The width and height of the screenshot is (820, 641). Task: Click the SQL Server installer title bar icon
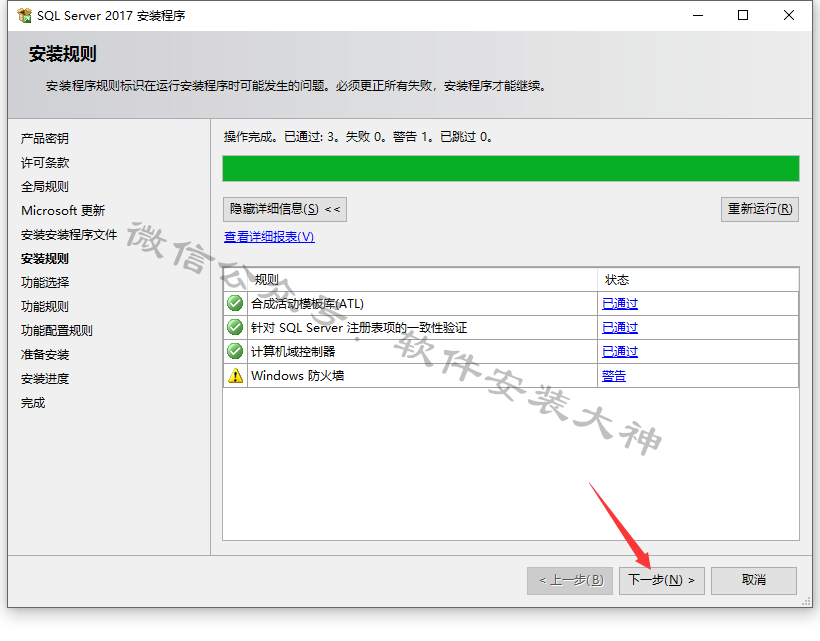pyautogui.click(x=24, y=16)
